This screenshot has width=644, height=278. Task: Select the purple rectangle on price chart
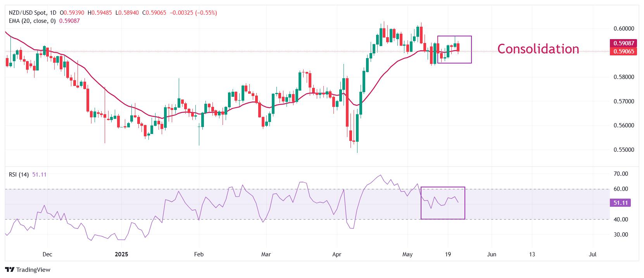point(454,50)
